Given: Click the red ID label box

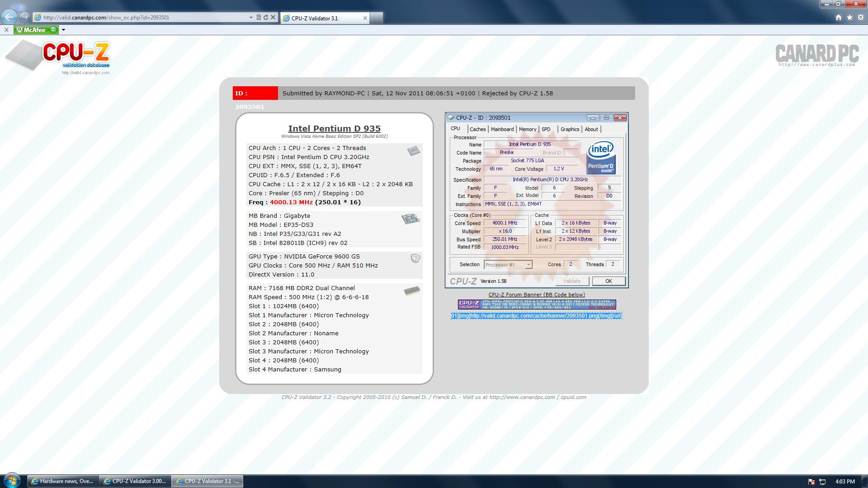Looking at the screenshot, I should pos(255,93).
